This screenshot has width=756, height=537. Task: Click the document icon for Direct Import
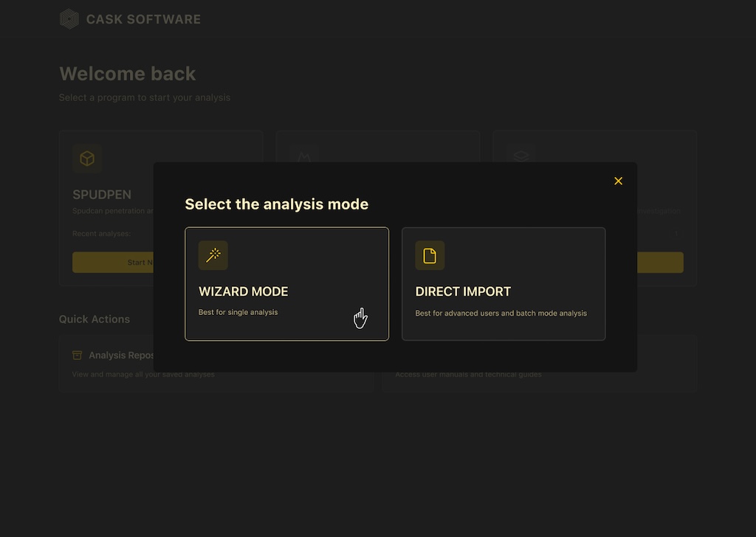(430, 255)
